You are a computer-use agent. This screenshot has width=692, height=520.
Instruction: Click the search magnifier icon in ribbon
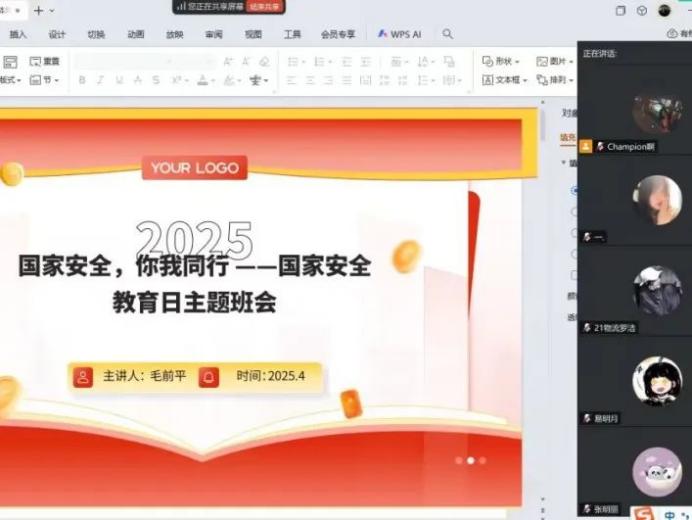pyautogui.click(x=448, y=34)
